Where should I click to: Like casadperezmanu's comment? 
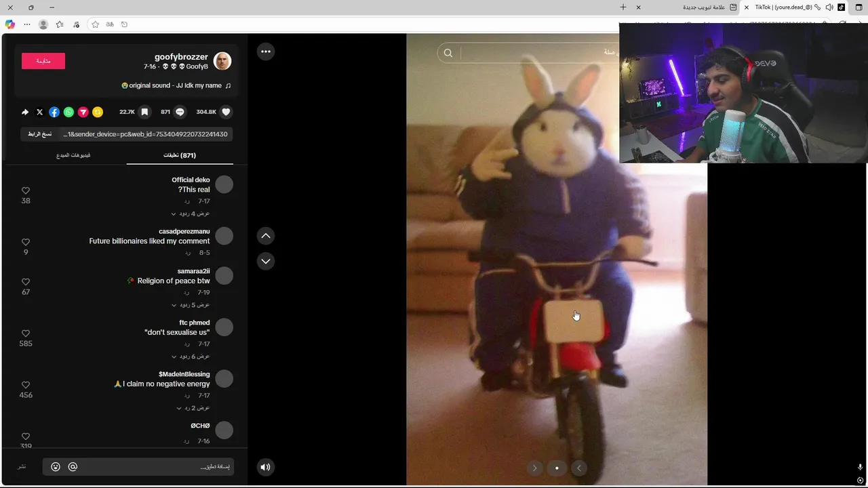26,242
